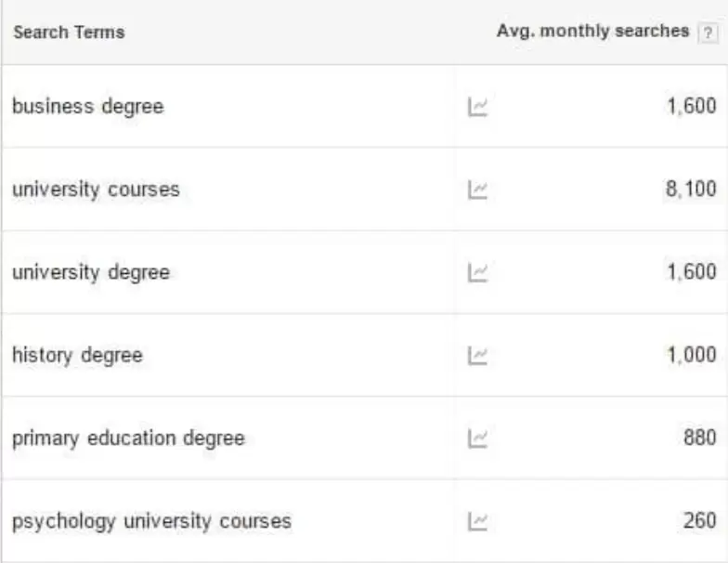
Task: Click the 8,100 monthly searches value
Action: click(x=691, y=190)
